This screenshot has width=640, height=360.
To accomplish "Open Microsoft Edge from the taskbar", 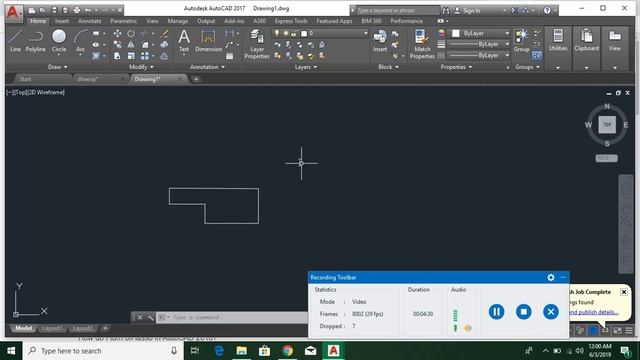I will (x=219, y=351).
